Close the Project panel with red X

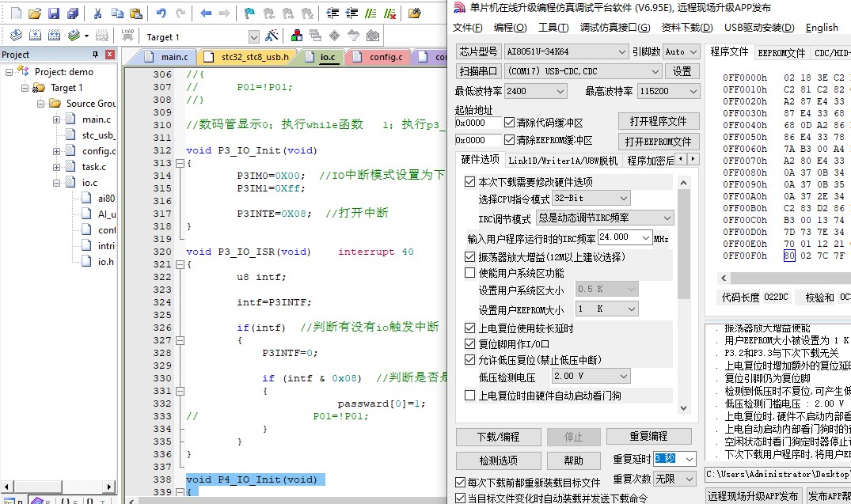tap(109, 55)
